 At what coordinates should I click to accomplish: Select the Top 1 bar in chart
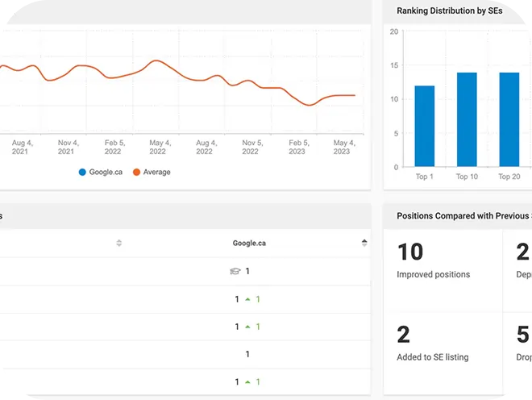pyautogui.click(x=425, y=126)
